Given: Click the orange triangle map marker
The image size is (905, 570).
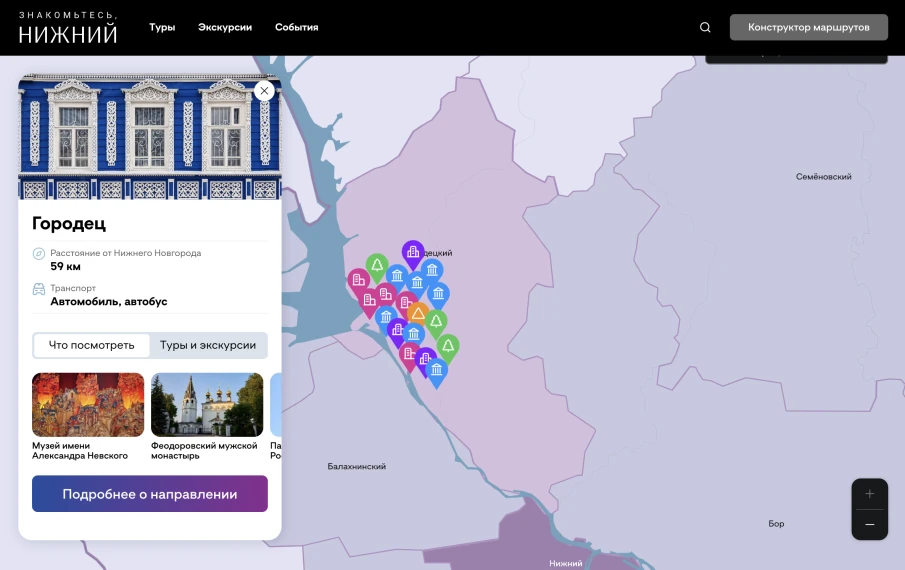Looking at the screenshot, I should tap(419, 313).
